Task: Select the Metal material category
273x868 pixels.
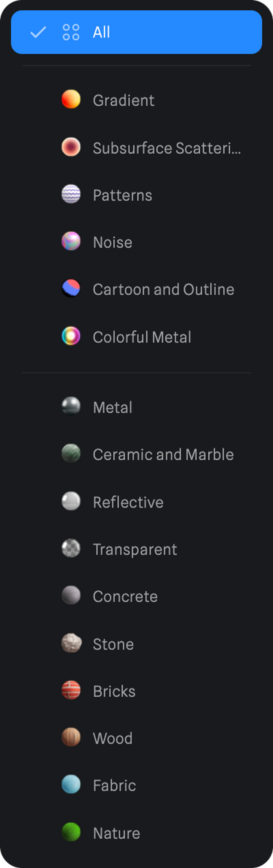Action: click(113, 407)
